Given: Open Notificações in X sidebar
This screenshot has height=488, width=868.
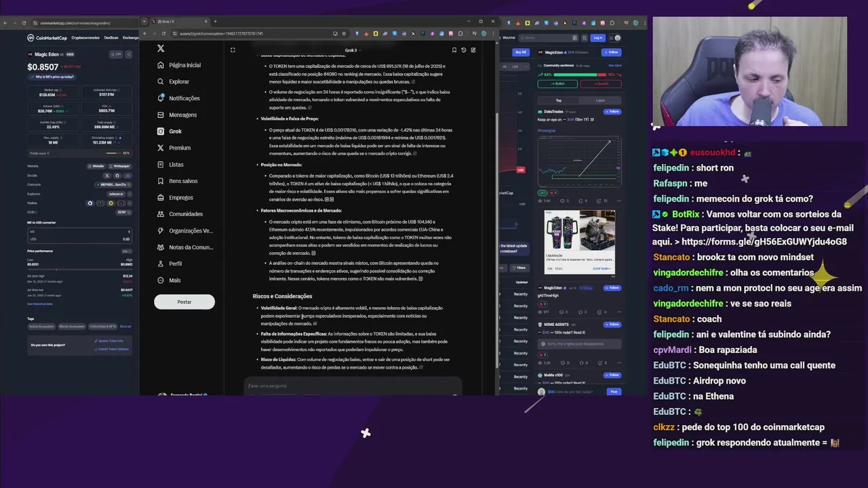Looking at the screenshot, I should (x=178, y=98).
